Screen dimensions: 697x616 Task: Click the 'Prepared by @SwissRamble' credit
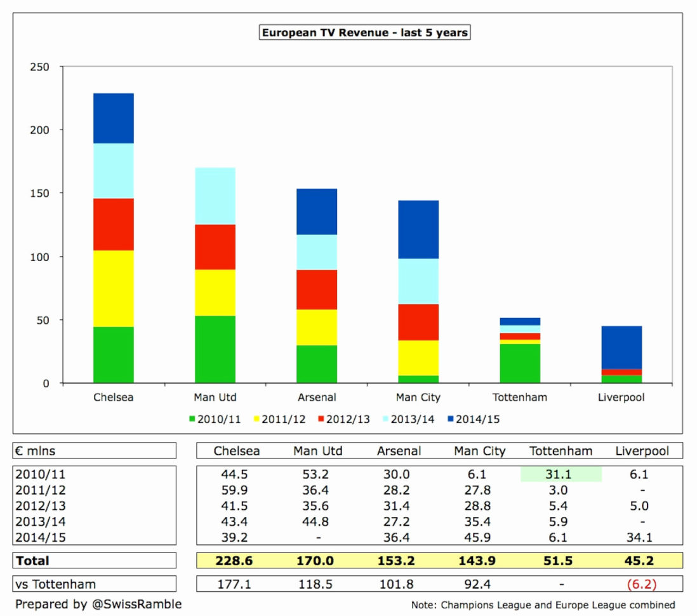[x=98, y=604]
